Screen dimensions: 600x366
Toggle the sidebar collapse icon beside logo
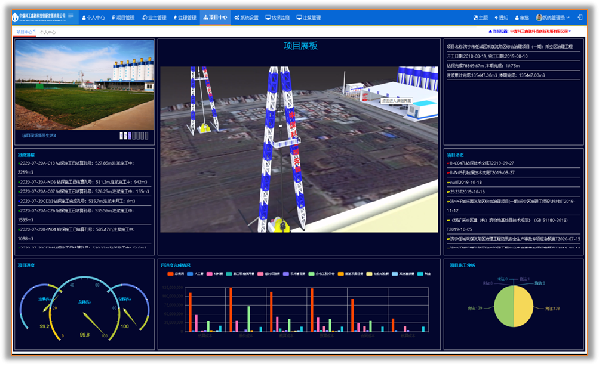pyautogui.click(x=71, y=16)
